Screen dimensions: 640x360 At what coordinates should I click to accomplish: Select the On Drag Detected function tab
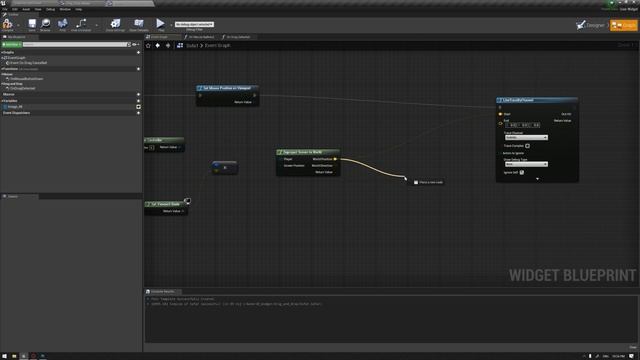[238, 37]
